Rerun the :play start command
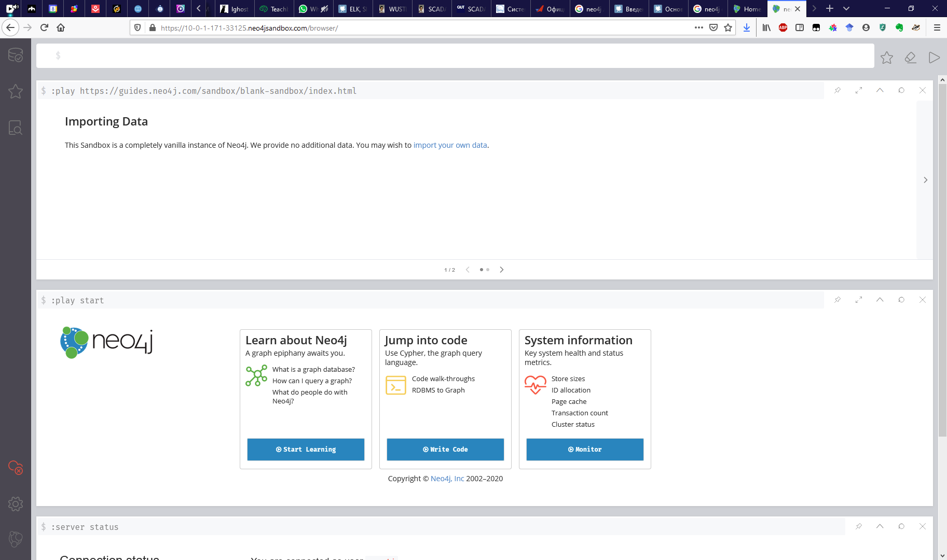 pyautogui.click(x=901, y=300)
